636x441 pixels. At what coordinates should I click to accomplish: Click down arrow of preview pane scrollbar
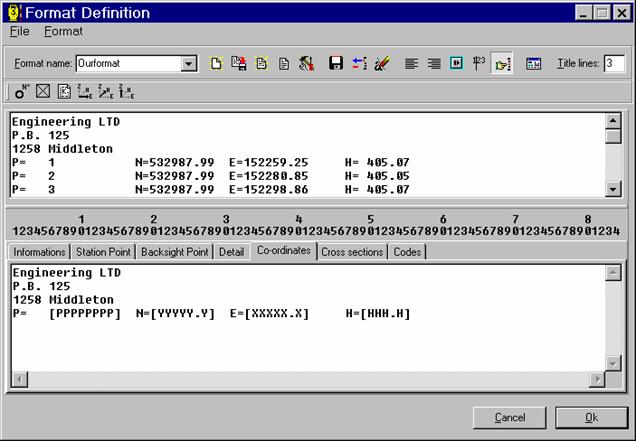coord(613,189)
